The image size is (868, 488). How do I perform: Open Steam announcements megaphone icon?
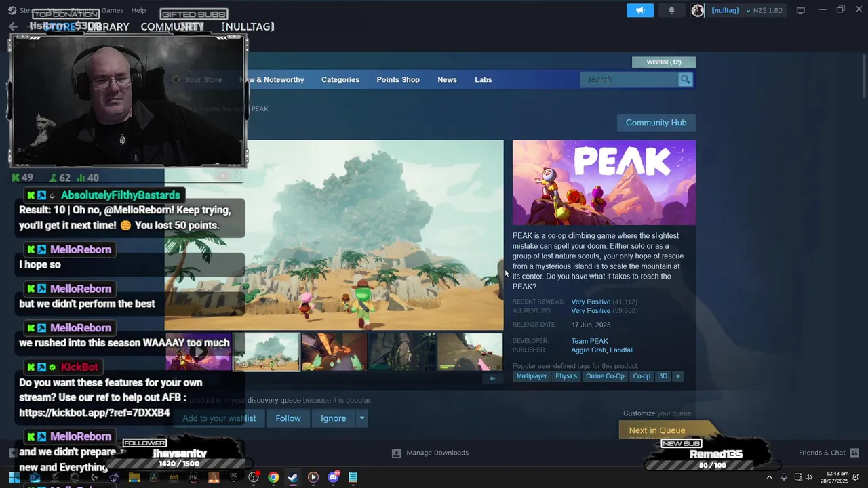(639, 10)
